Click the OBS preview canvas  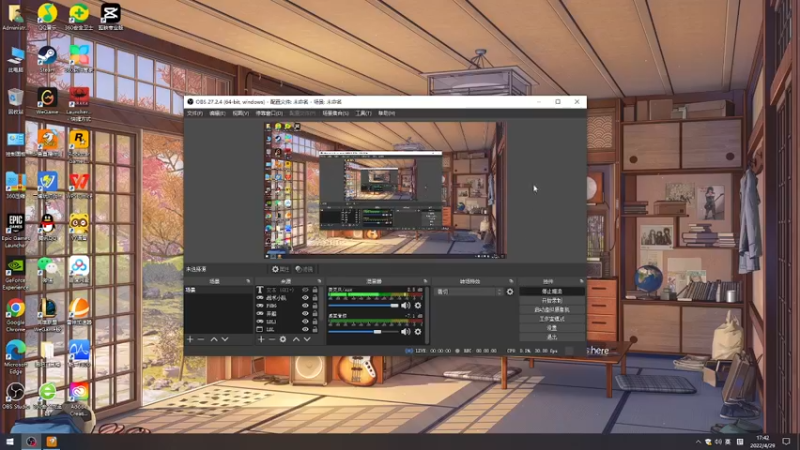coord(385,190)
